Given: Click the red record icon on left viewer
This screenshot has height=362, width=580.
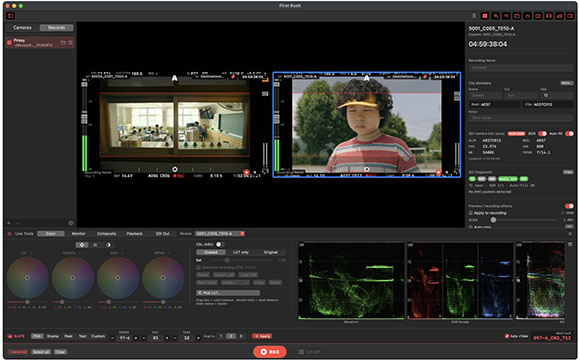Looking at the screenshot, I should point(246,172).
